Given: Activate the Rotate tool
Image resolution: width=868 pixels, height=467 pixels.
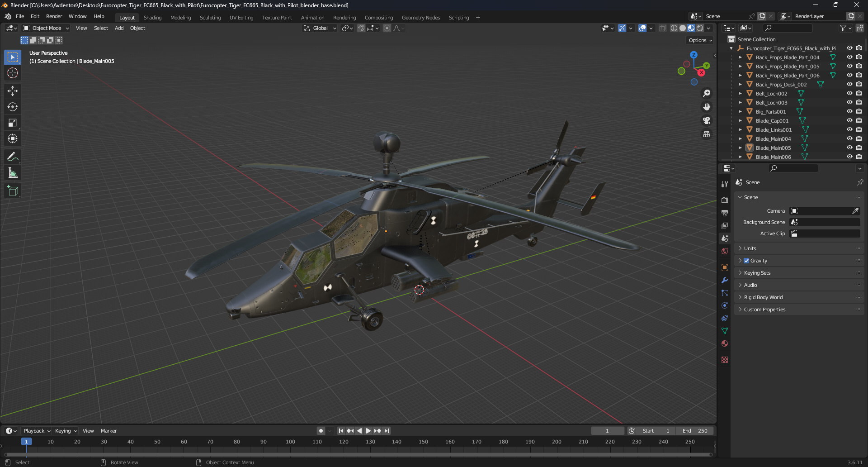Looking at the screenshot, I should click(13, 107).
